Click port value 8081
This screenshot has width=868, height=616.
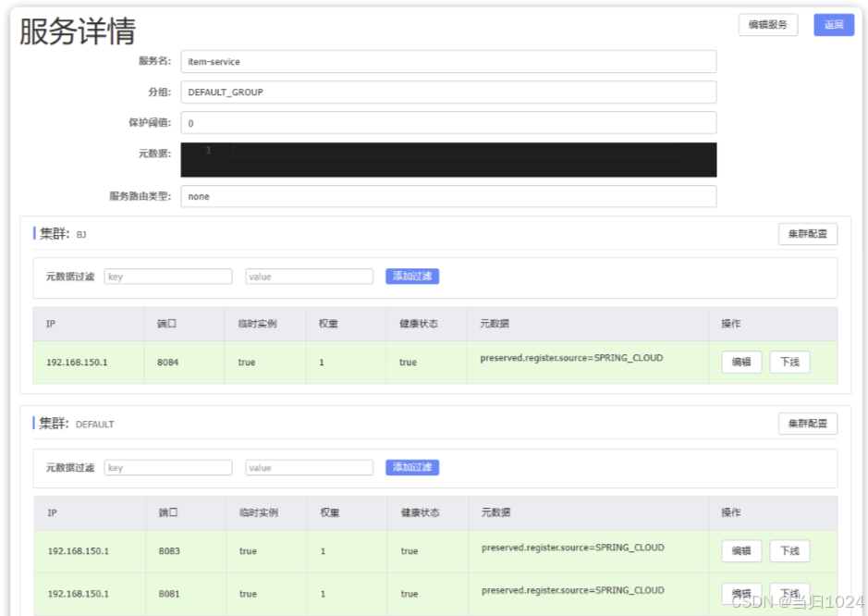point(169,594)
